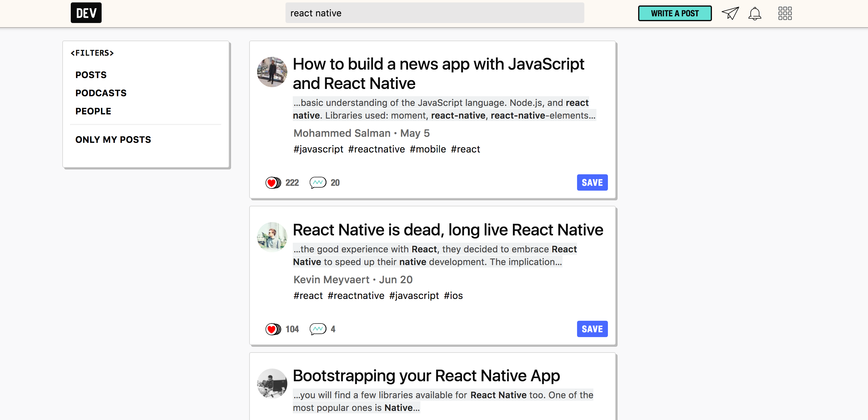Open Bootstrapping post author avatar
The width and height of the screenshot is (868, 420).
coord(272,384)
